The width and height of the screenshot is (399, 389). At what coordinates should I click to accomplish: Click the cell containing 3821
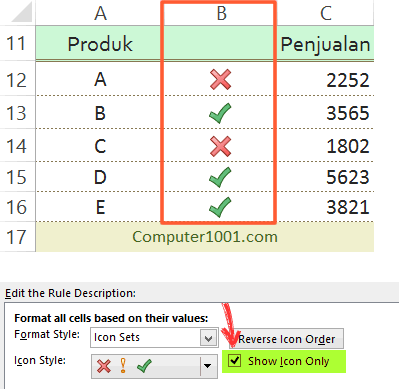click(325, 207)
